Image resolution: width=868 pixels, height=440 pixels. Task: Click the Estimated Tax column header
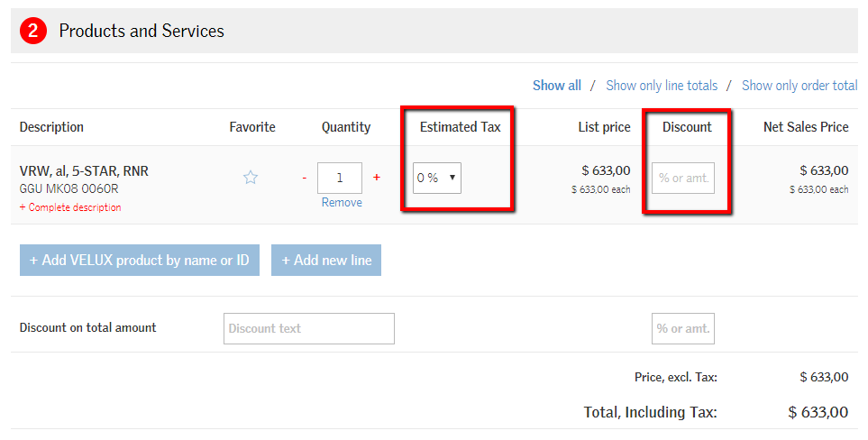[460, 127]
